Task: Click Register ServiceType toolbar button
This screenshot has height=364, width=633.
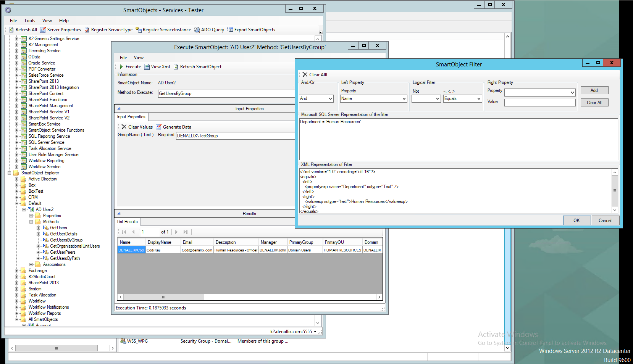Action: [108, 30]
